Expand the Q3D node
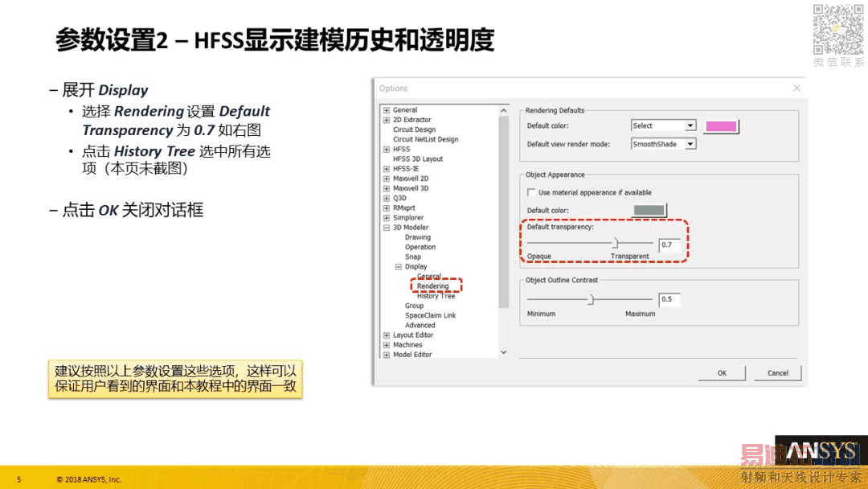The image size is (868, 489). [387, 199]
